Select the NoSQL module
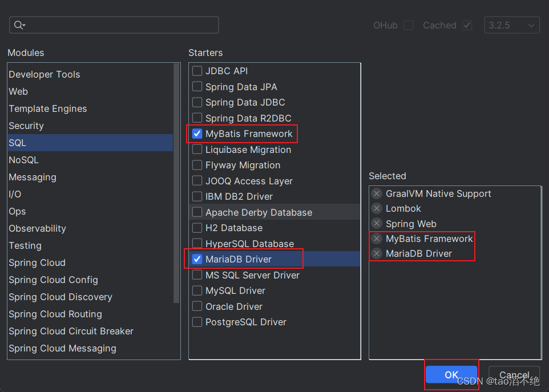The image size is (549, 392). pyautogui.click(x=90, y=160)
